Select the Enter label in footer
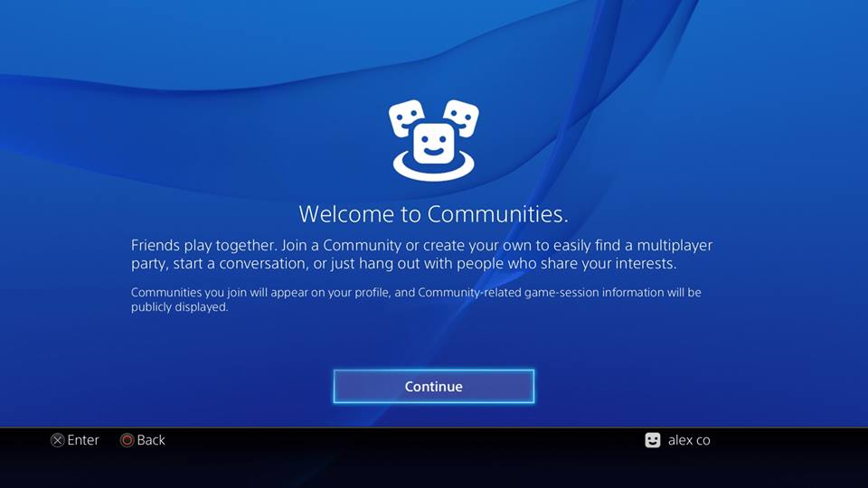 coord(83,440)
